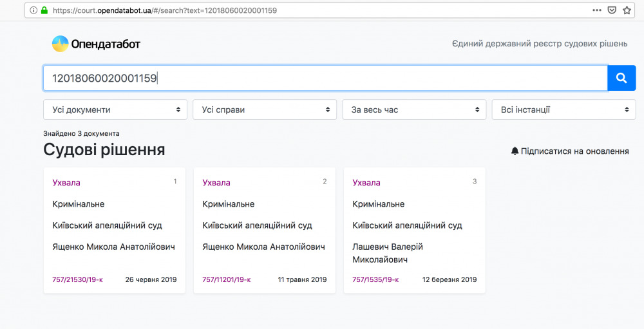Expand the Усі документи dropdown
The height and width of the screenshot is (329, 644).
115,109
